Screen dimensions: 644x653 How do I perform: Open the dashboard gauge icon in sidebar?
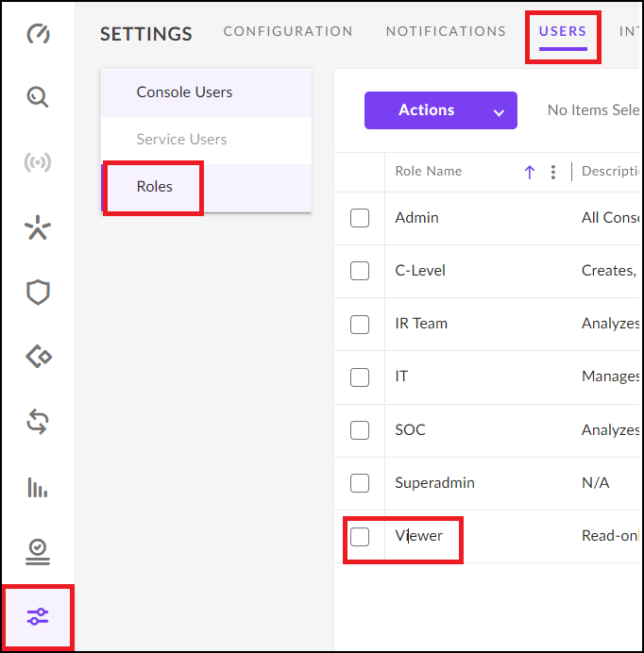coord(38,35)
